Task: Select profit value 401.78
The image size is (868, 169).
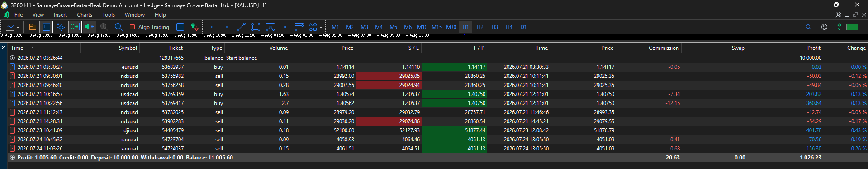Action: click(x=814, y=130)
